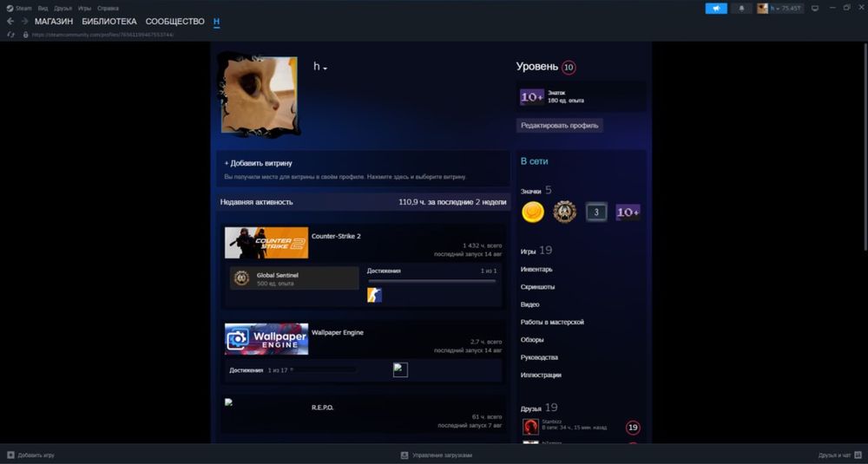Click the gold coin badge

coord(533,212)
